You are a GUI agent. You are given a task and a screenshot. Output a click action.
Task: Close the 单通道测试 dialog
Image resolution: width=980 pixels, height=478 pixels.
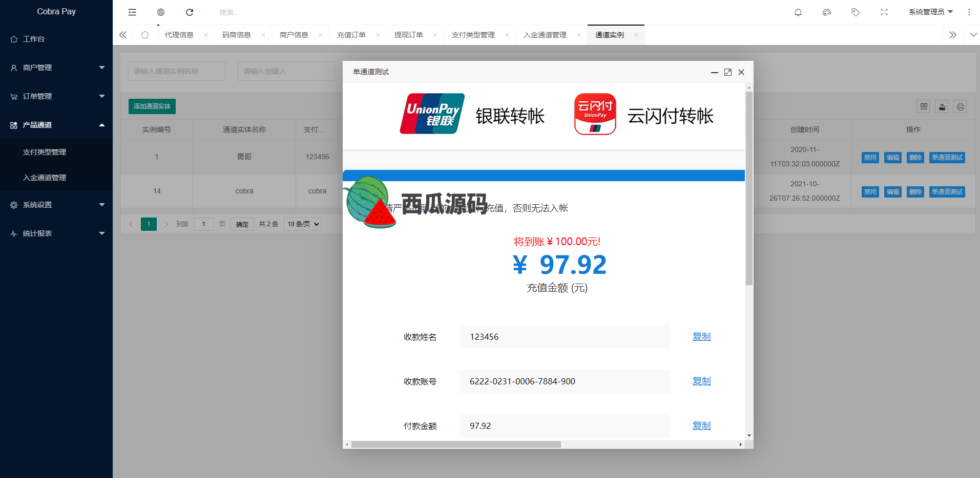[x=741, y=72]
